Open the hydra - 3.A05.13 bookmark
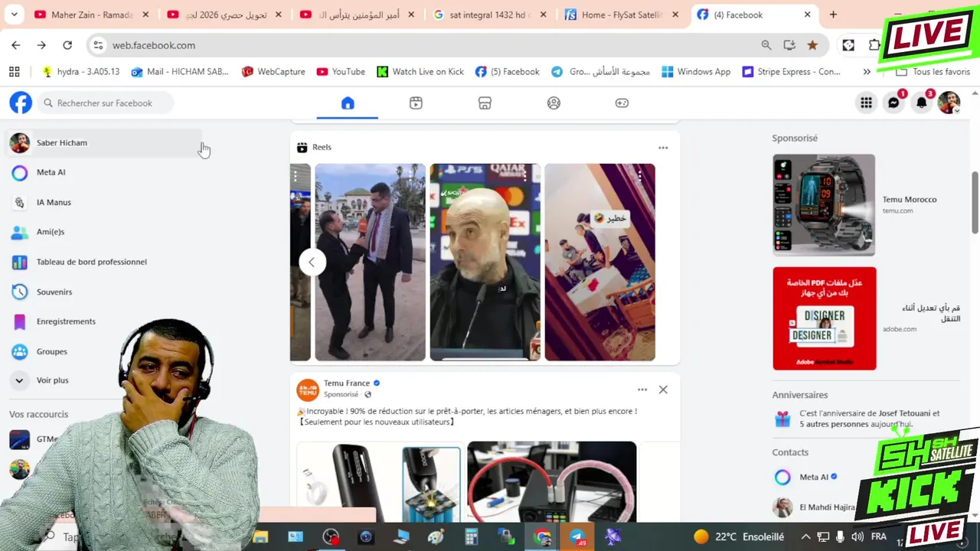Screen dimensions: 980x551 (x=81, y=72)
